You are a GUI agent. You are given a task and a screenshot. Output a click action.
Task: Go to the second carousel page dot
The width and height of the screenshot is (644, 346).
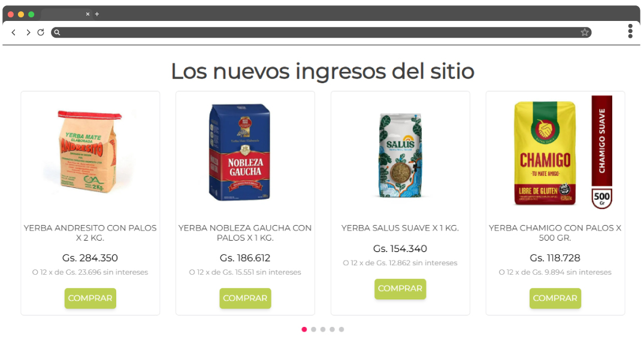[x=313, y=329]
